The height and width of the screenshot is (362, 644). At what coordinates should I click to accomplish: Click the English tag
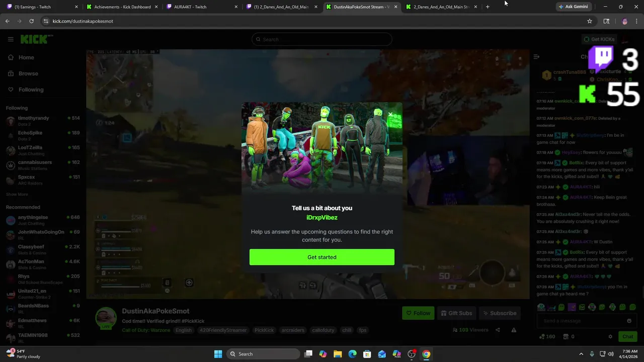tap(184, 330)
